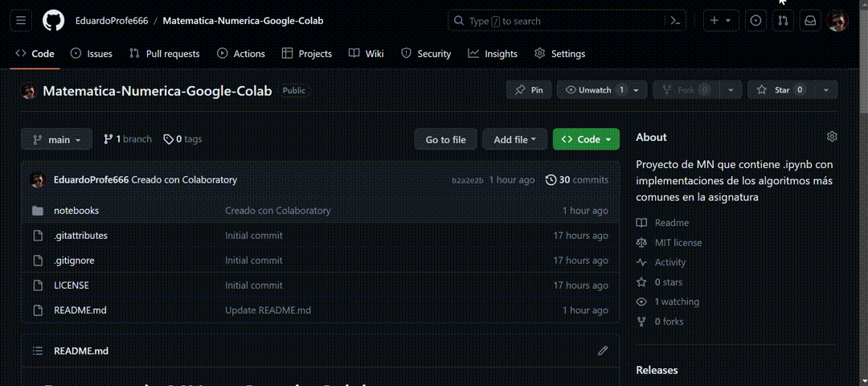Click the scales icon next to MIT license
This screenshot has height=386, width=868.
click(641, 243)
